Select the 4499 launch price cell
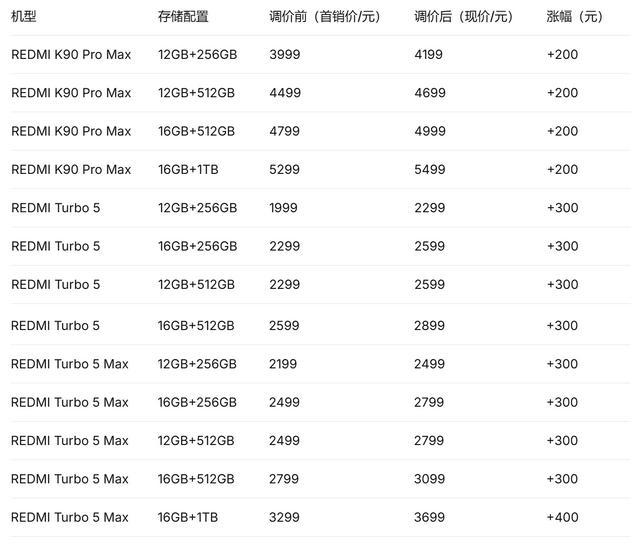640x546 pixels. point(284,93)
